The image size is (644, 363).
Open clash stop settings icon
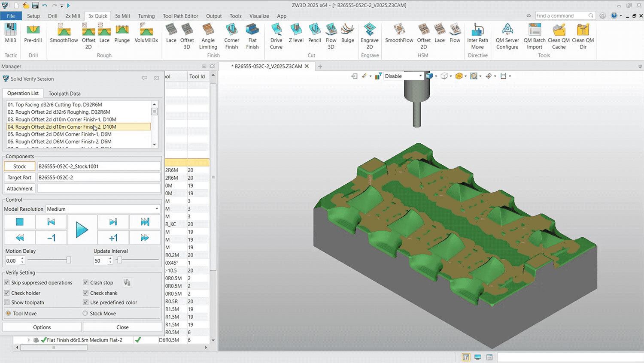pyautogui.click(x=127, y=282)
